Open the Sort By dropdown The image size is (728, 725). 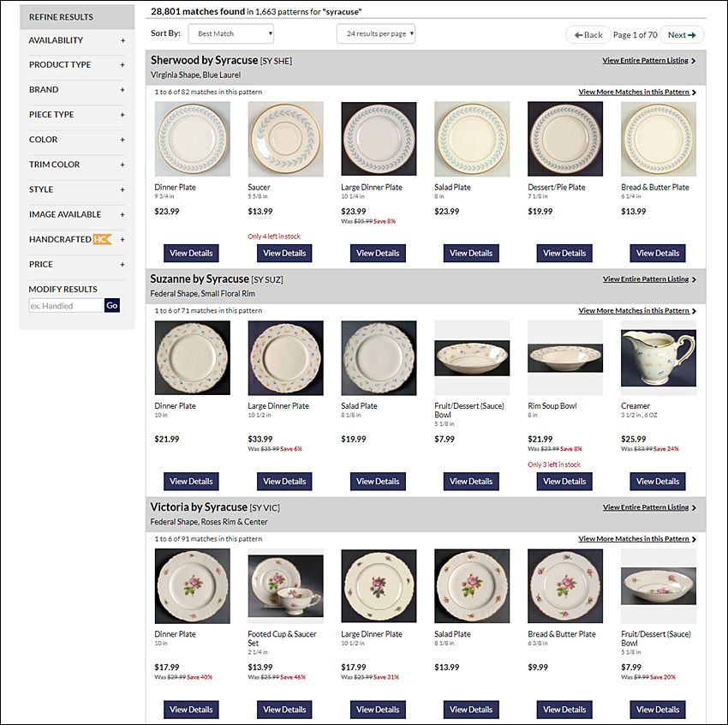click(230, 33)
